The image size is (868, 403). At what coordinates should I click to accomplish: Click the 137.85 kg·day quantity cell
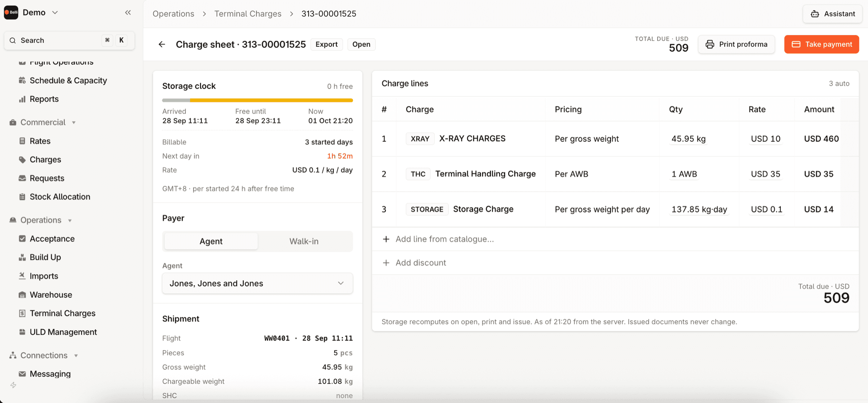click(x=699, y=210)
